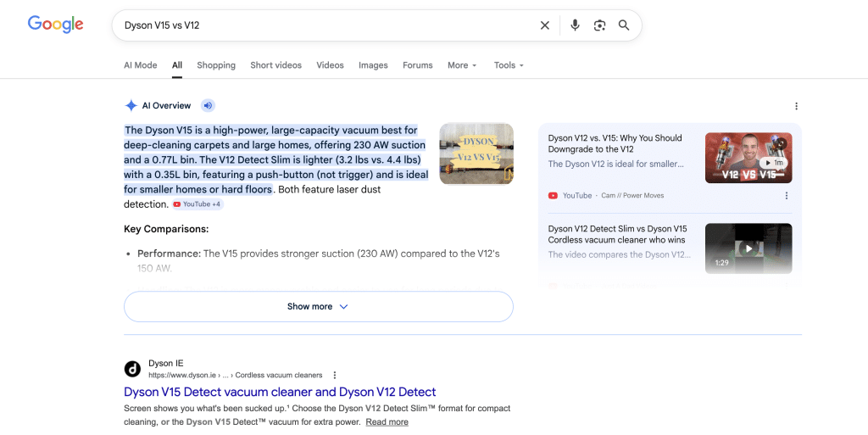The width and height of the screenshot is (868, 435).
Task: Open AI Mode tab
Action: [140, 65]
